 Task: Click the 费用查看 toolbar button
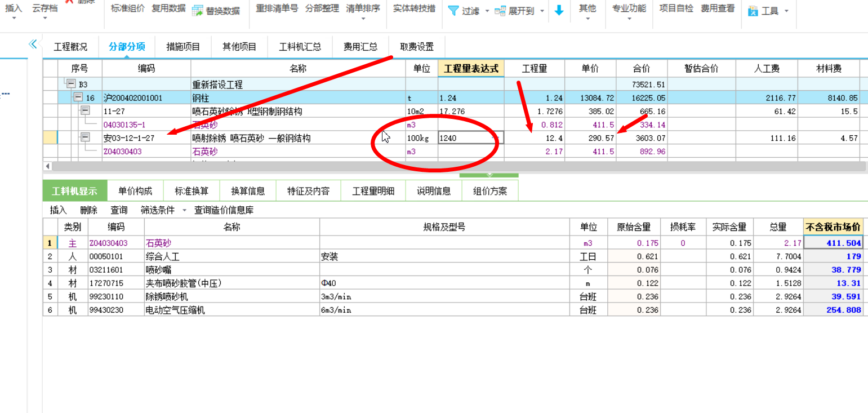click(x=718, y=8)
